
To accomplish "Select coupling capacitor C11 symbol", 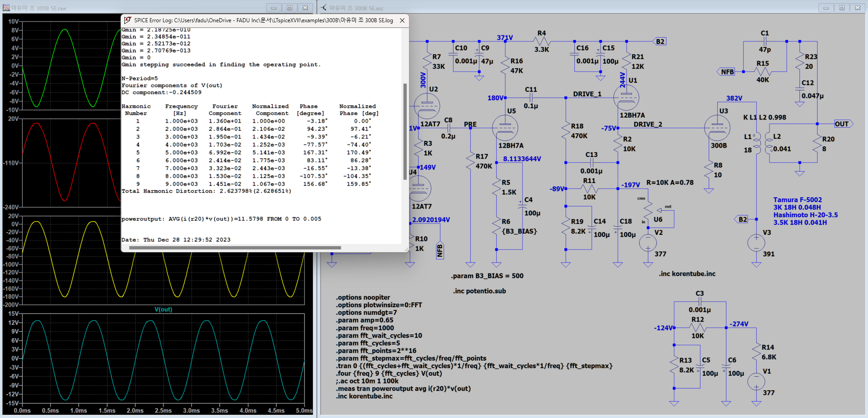I will (531, 97).
